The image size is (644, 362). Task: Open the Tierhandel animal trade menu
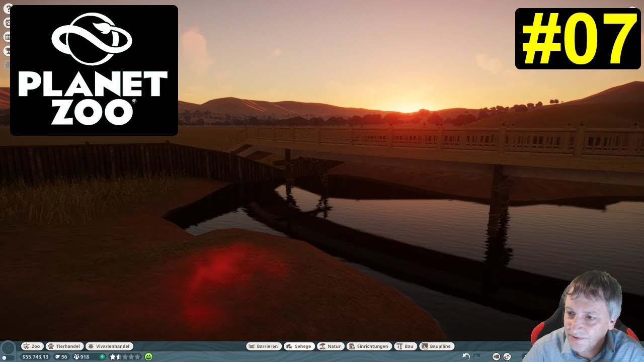pyautogui.click(x=64, y=346)
